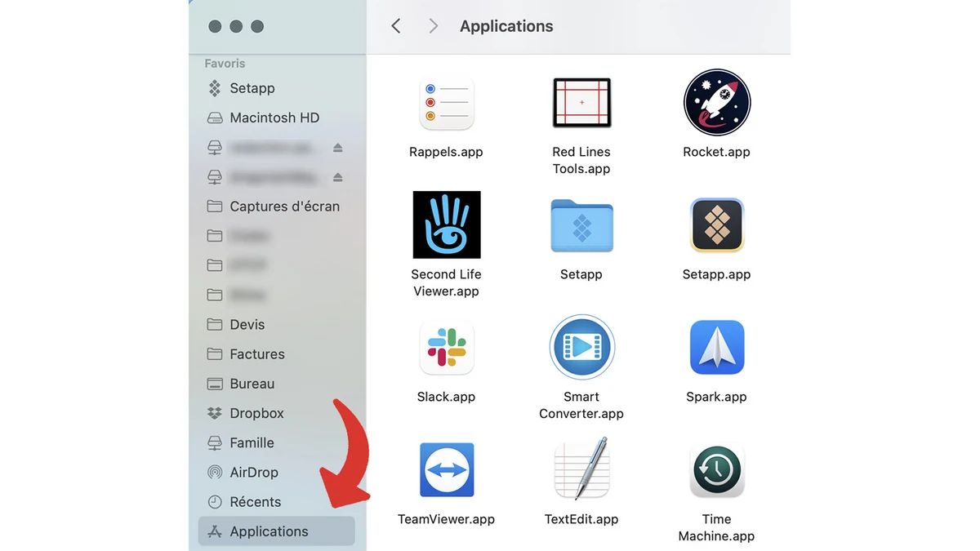980x551 pixels.
Task: Go back with the left chevron
Action: [x=396, y=26]
